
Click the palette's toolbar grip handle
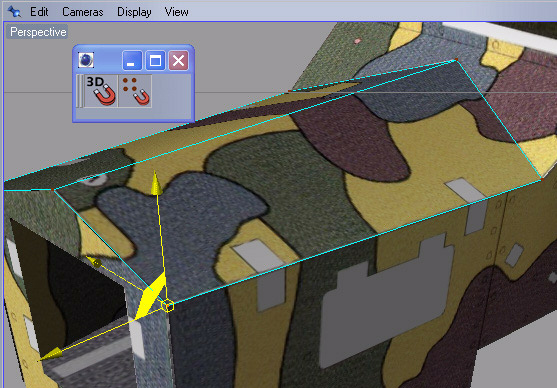coord(80,91)
